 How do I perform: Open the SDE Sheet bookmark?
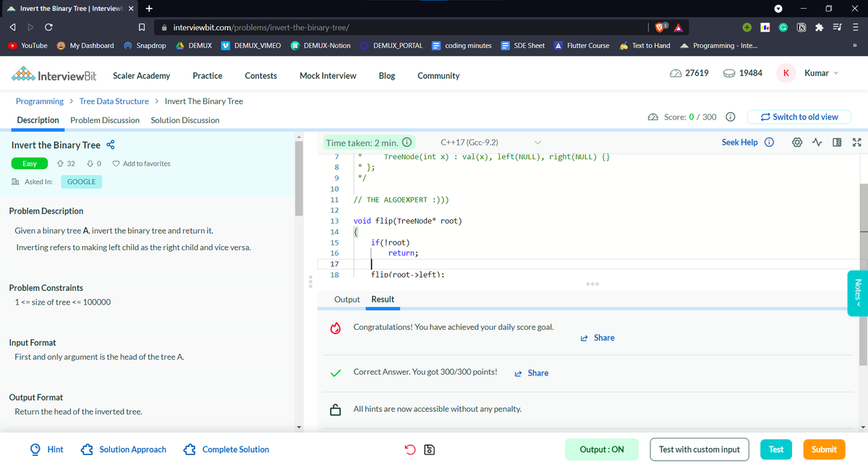(523, 46)
